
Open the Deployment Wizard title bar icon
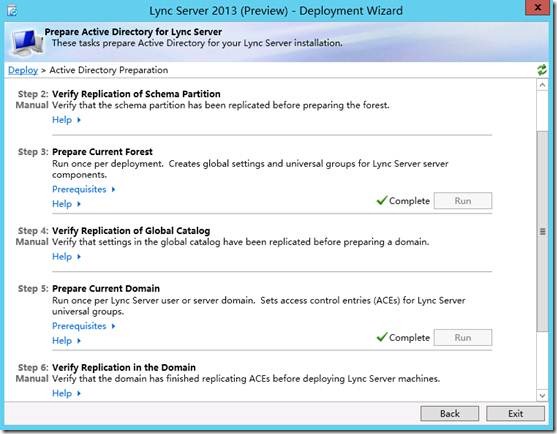pos(12,10)
